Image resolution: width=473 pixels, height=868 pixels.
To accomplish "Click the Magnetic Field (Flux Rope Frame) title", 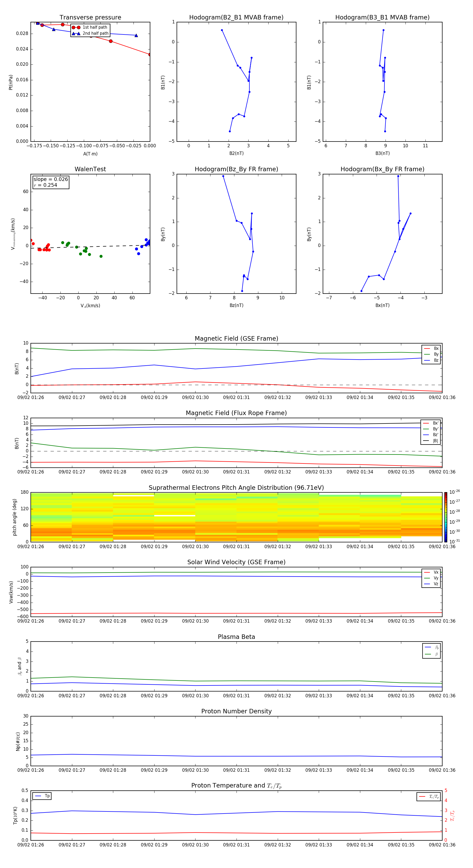I will pyautogui.click(x=236, y=413).
